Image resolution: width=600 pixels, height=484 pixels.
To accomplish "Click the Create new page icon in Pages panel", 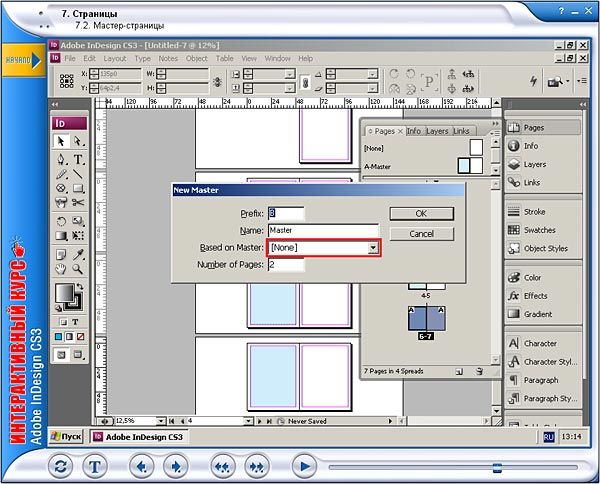I will (459, 371).
